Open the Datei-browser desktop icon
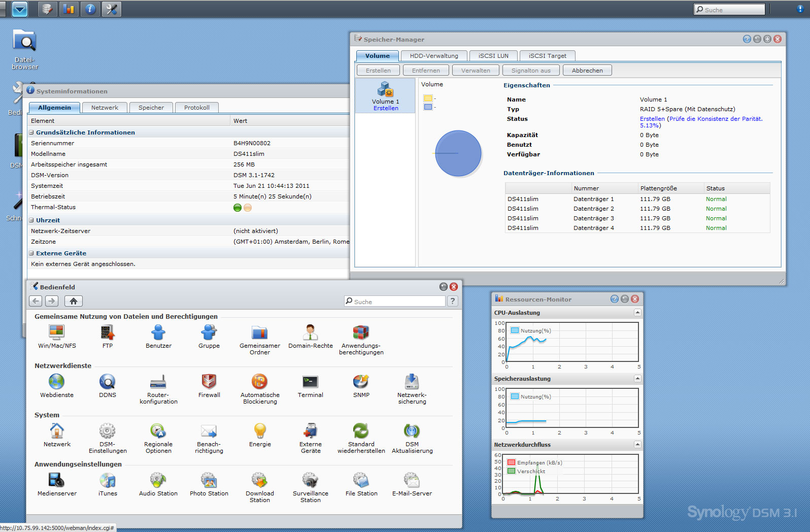 [24, 49]
